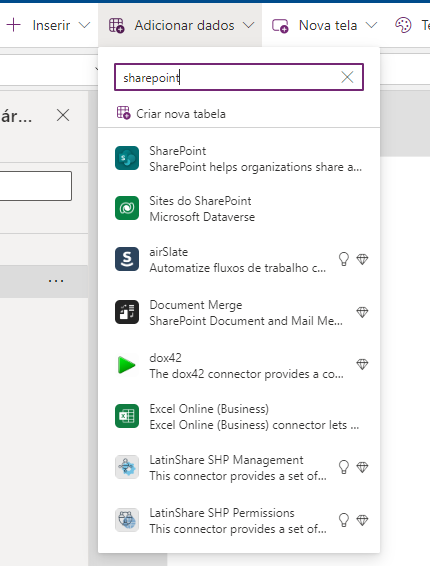Click the Nova tela screen icon
Viewport: 430px width, 566px height.
point(280,26)
